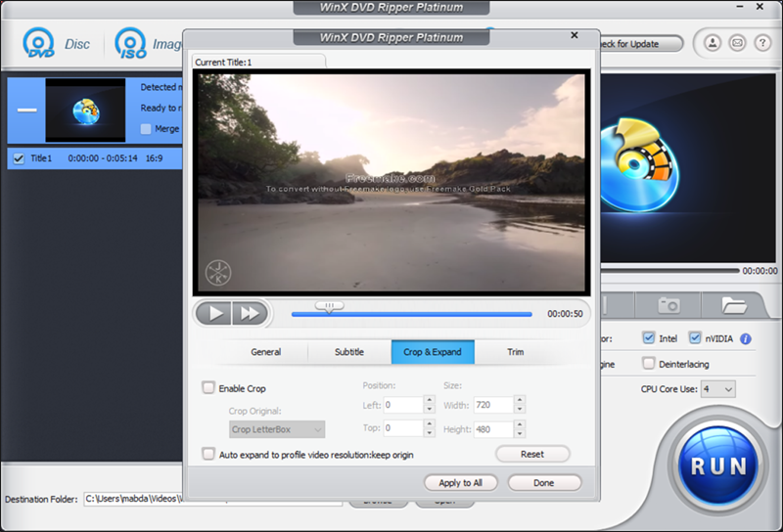Increase the Height size value
The height and width of the screenshot is (532, 783).
[x=520, y=423]
